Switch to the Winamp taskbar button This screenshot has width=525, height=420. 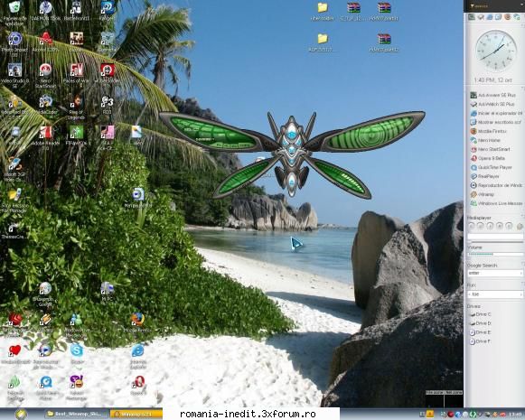tap(136, 414)
